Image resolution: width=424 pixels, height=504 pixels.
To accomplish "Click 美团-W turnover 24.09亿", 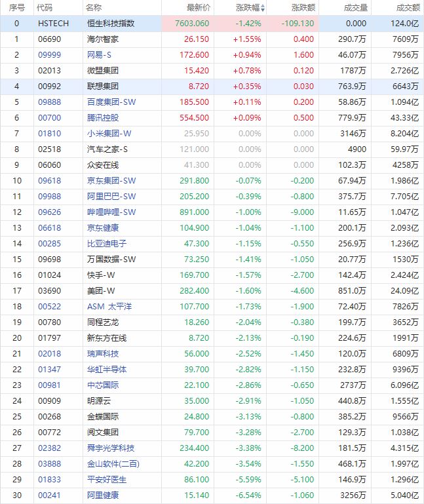I will pyautogui.click(x=405, y=291).
